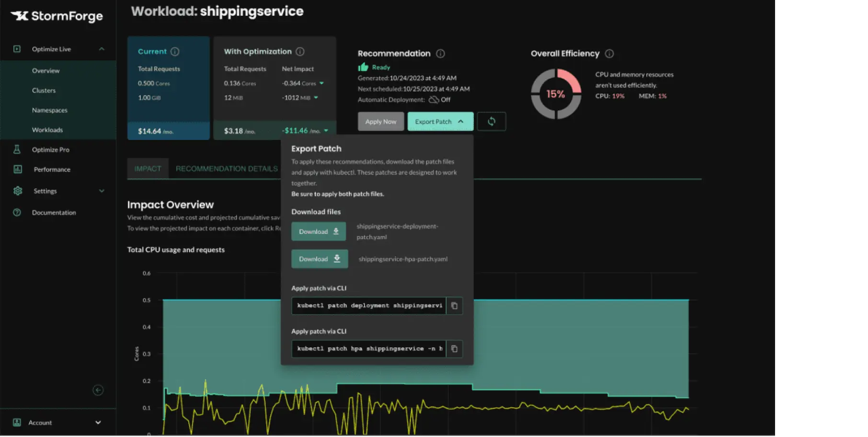Click the Apply Now button

tap(380, 121)
